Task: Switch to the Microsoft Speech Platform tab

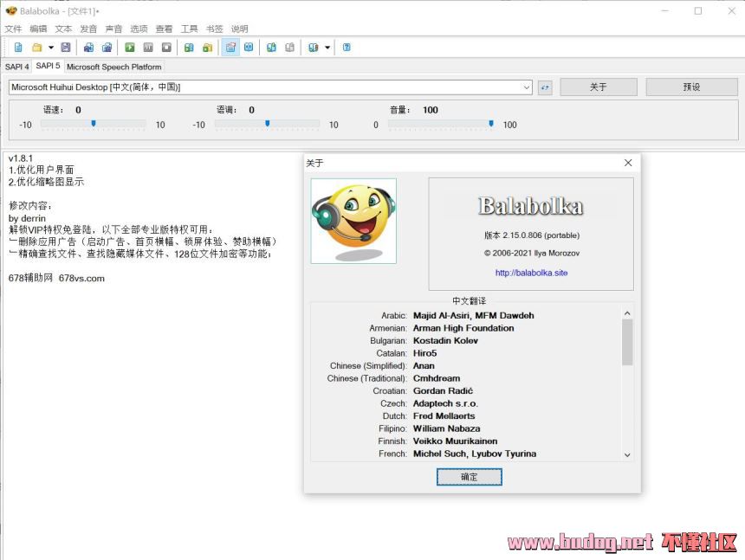Action: pos(113,67)
